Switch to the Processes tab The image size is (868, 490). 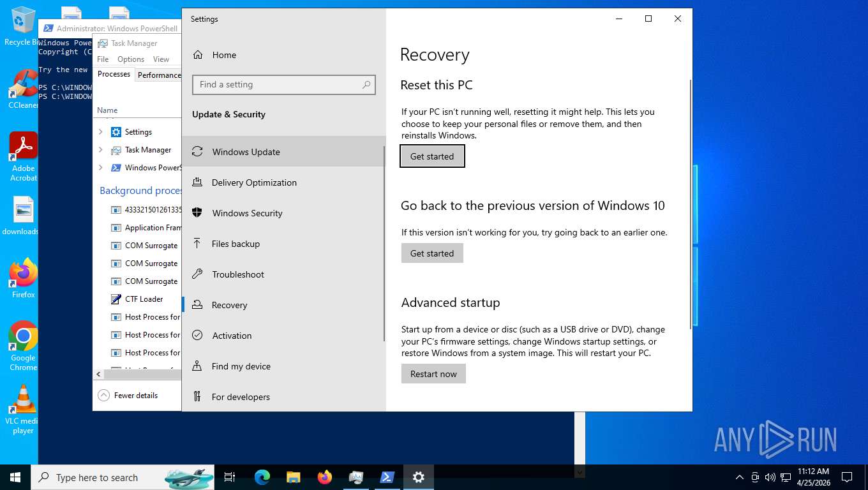tap(114, 74)
